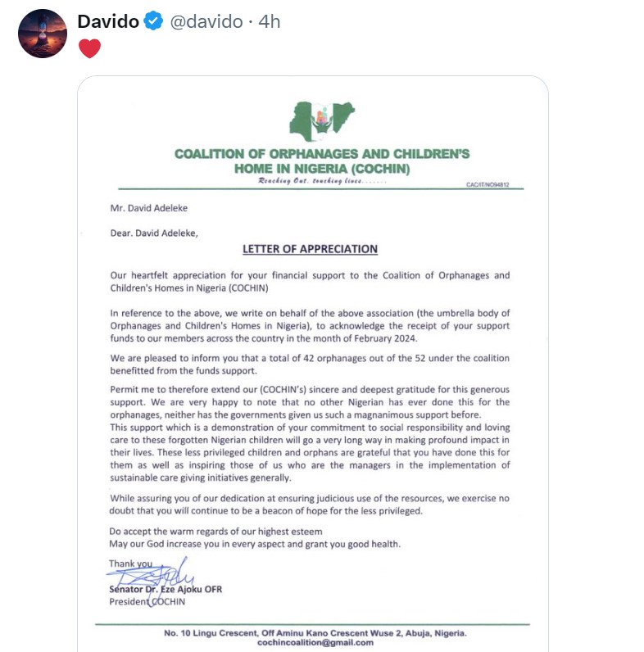
Task: Click the red heart emoji
Action: [89, 49]
